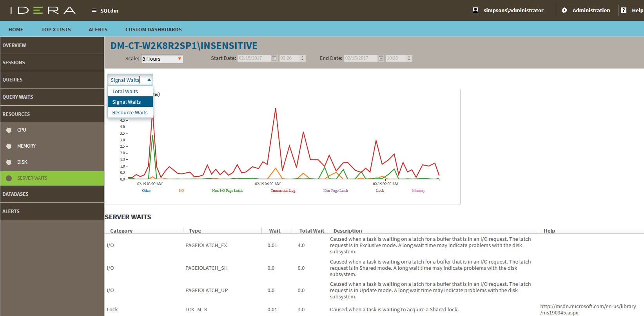Click the Help question mark icon
Image resolution: width=644 pixels, height=316 pixels.
[624, 11]
